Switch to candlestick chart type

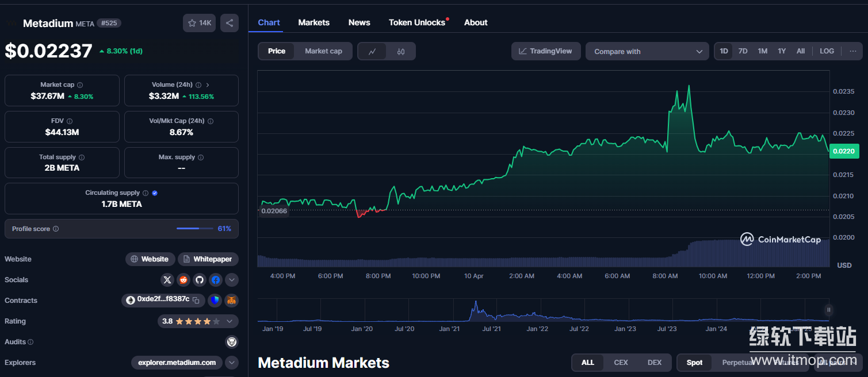(401, 52)
